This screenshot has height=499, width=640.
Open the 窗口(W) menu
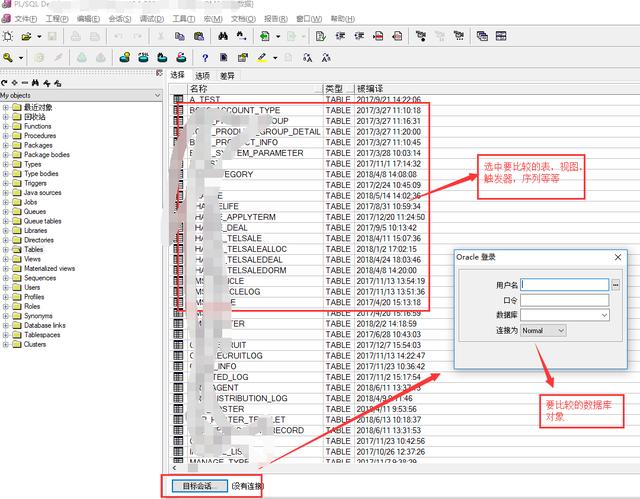[x=309, y=19]
